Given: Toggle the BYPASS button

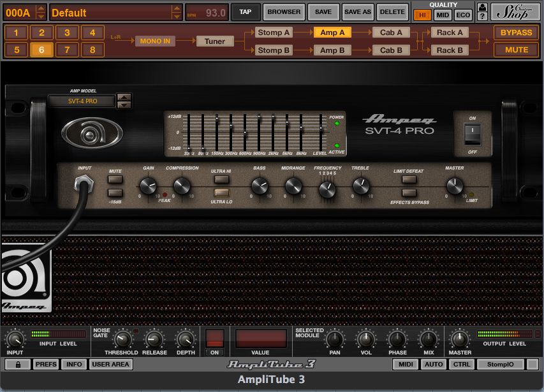Looking at the screenshot, I should [516, 33].
